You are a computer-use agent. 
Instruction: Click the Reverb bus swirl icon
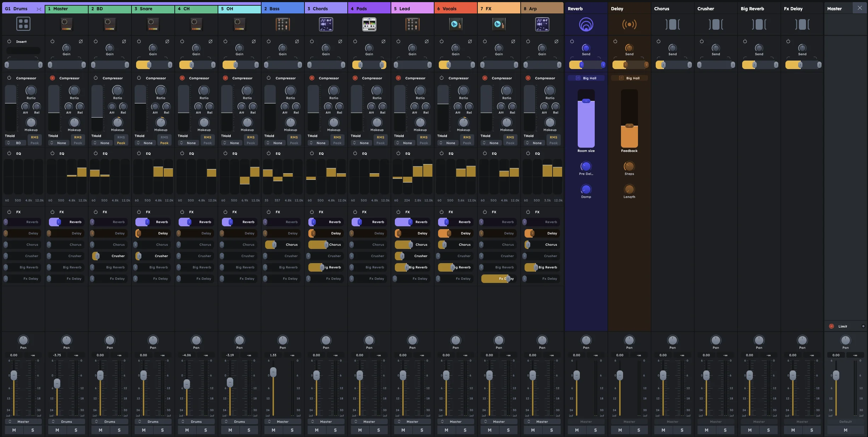coord(586,24)
